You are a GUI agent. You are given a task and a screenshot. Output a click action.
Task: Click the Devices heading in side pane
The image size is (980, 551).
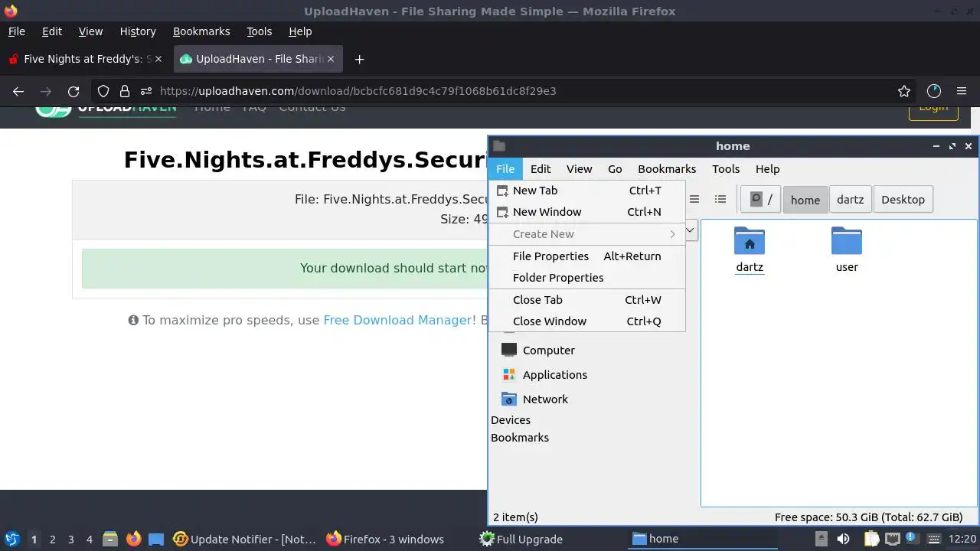(x=511, y=419)
